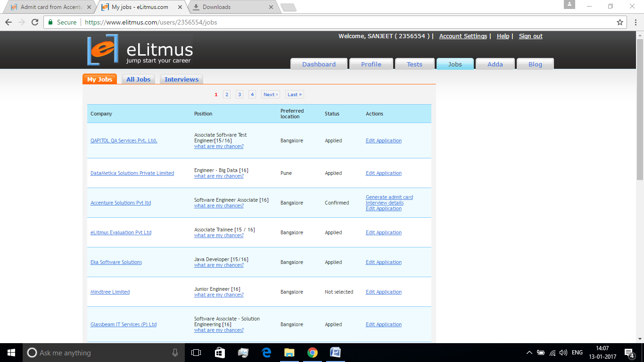The image size is (644, 362).
Task: Click the browser address bar URL
Action: coord(151,22)
